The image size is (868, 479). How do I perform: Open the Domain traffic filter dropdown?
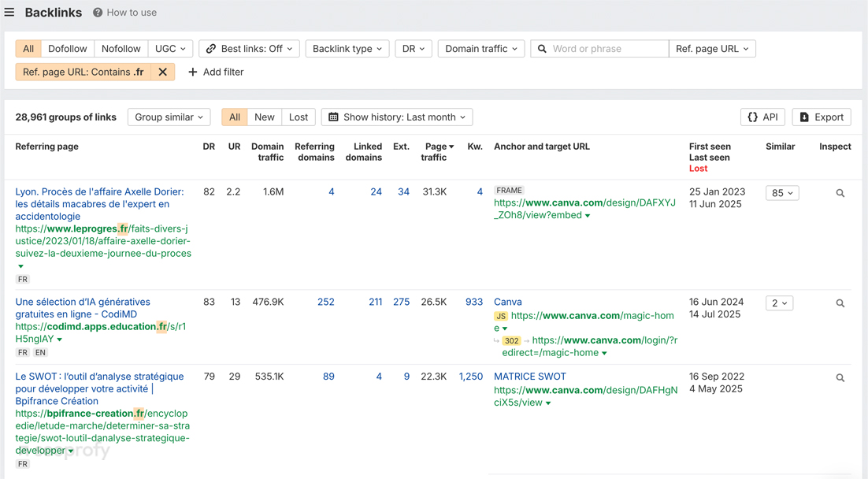click(481, 49)
